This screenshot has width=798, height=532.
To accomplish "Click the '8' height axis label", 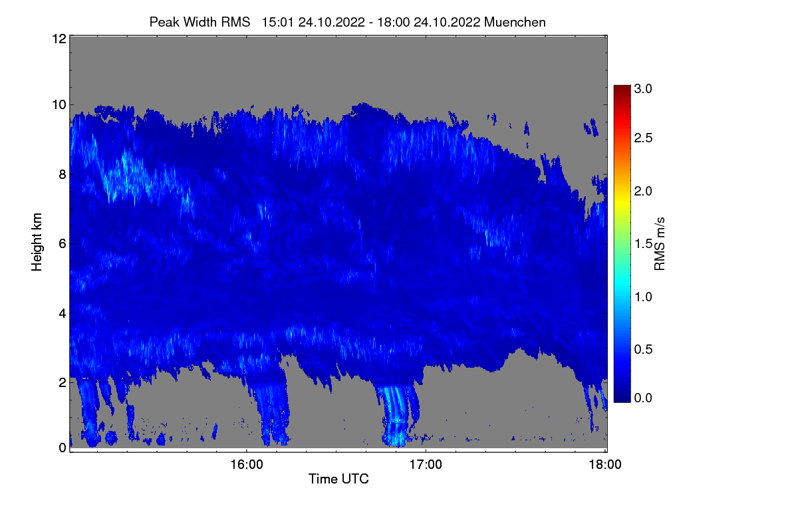I will tap(62, 175).
